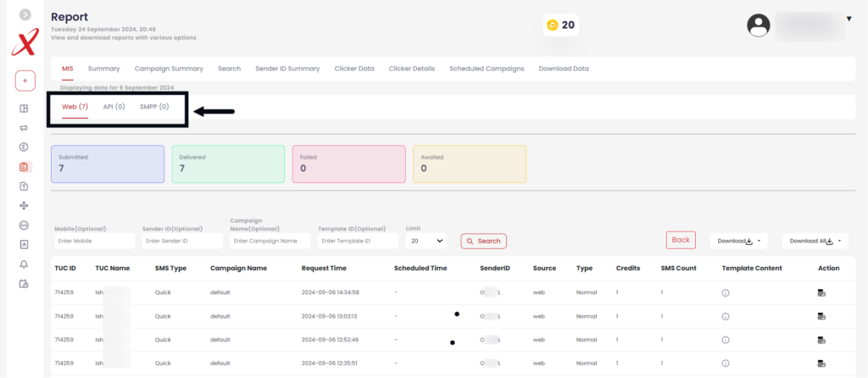Open the reports clipboard icon in sidebar

(x=24, y=167)
